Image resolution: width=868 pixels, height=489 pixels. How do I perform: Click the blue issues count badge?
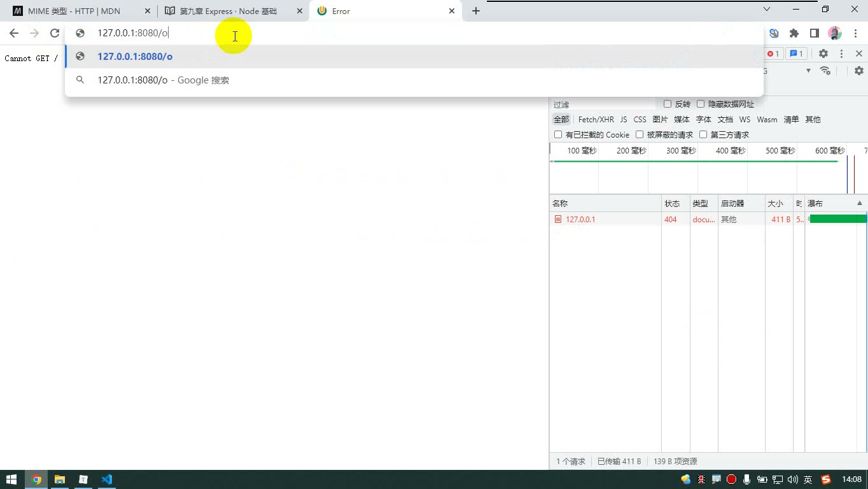click(796, 53)
